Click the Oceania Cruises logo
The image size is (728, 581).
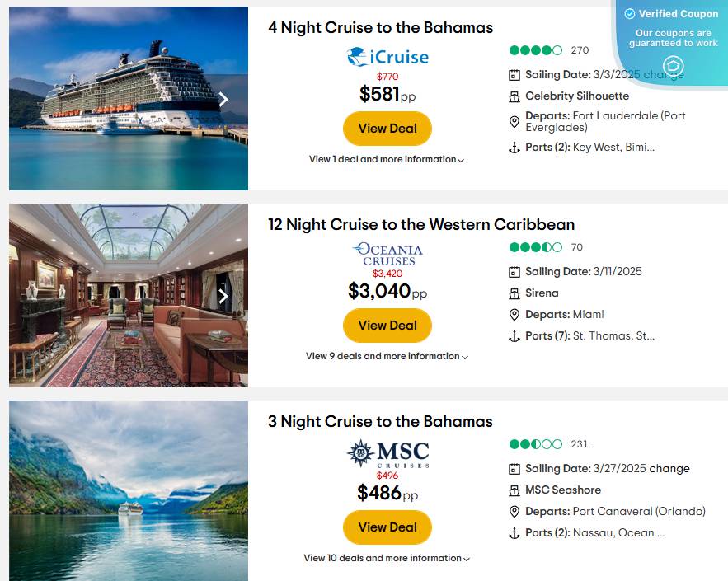pos(387,253)
